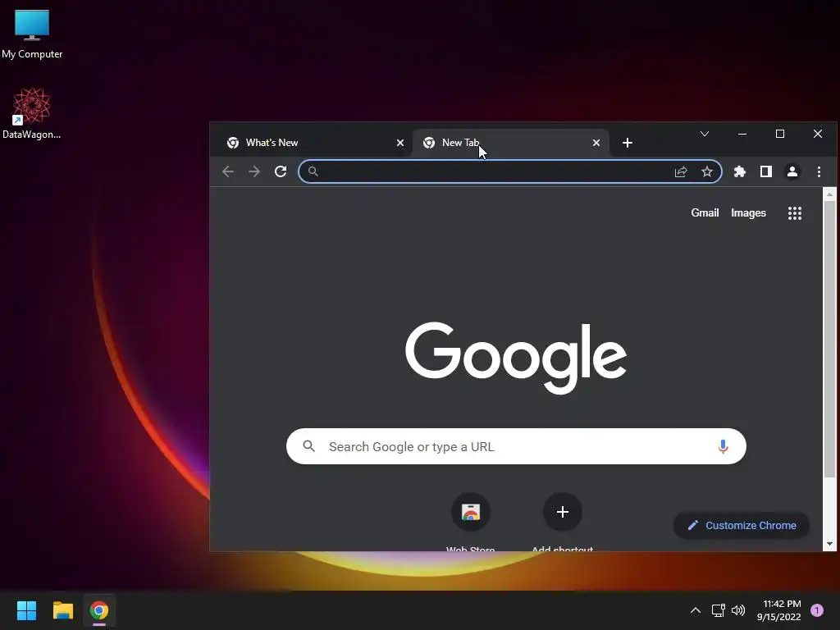Select the DataWagon desktop shortcut
This screenshot has height=630, width=840.
(32, 113)
